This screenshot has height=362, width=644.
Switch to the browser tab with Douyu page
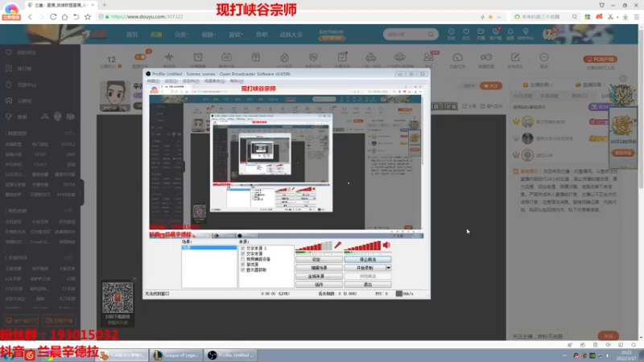point(61,5)
